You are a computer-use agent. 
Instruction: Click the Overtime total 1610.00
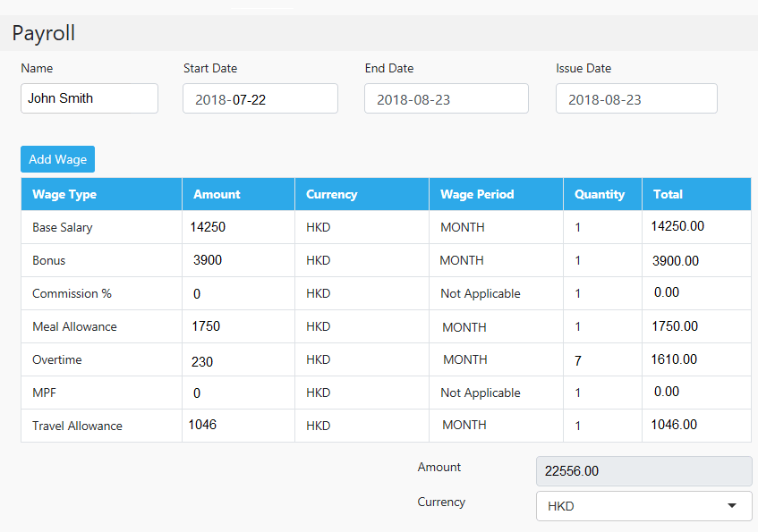674,359
